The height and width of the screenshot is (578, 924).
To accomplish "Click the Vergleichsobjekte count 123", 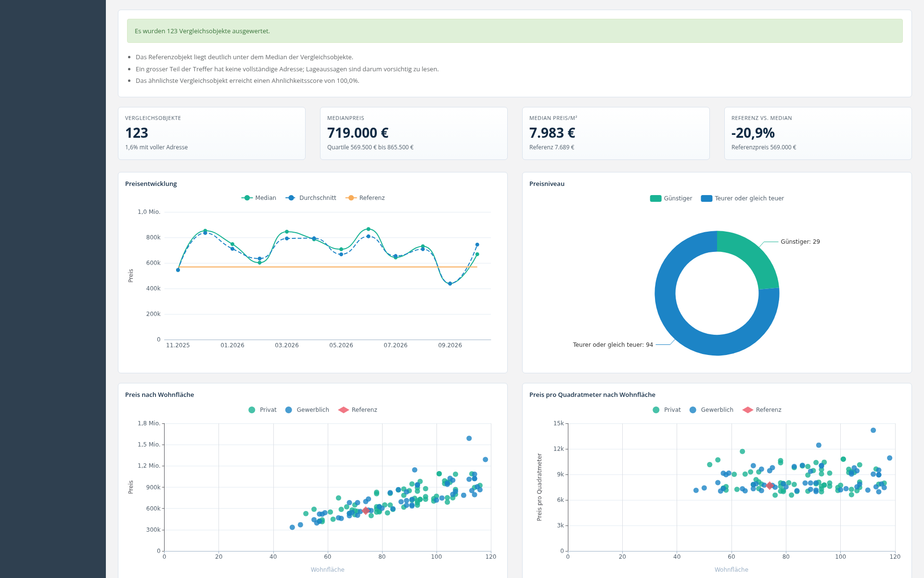I will coord(137,133).
